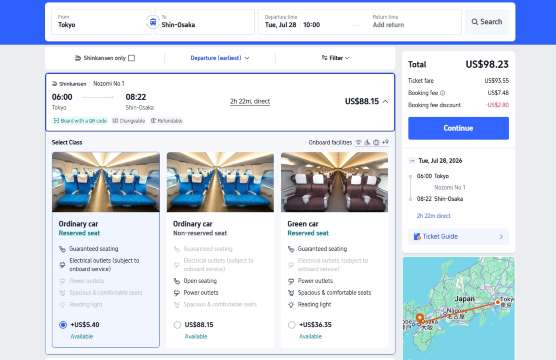Click the Continue button
Viewport: 556px width, 360px height.
[x=458, y=128]
